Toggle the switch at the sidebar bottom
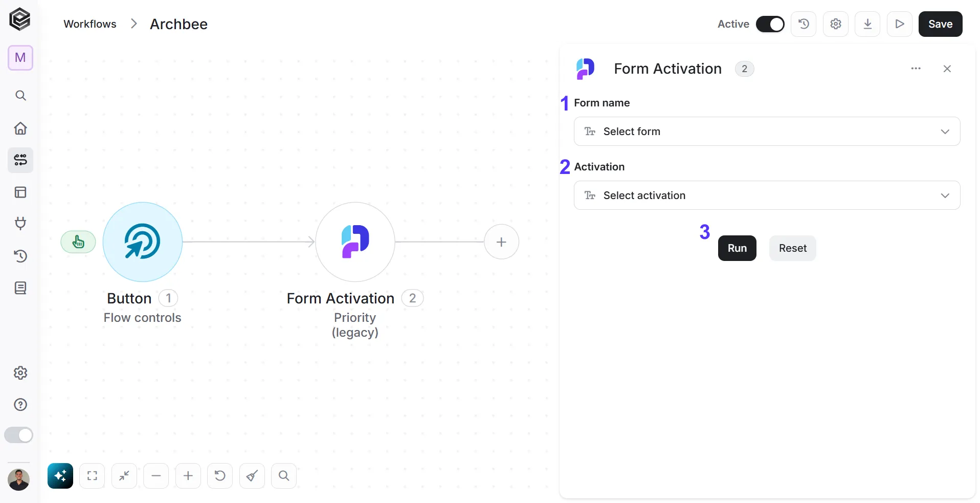This screenshot has height=503, width=980. [x=19, y=435]
